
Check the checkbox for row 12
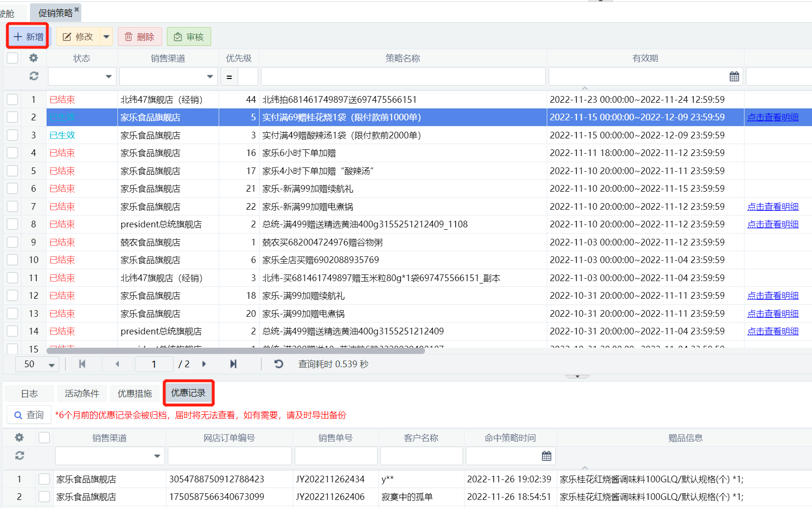point(13,295)
